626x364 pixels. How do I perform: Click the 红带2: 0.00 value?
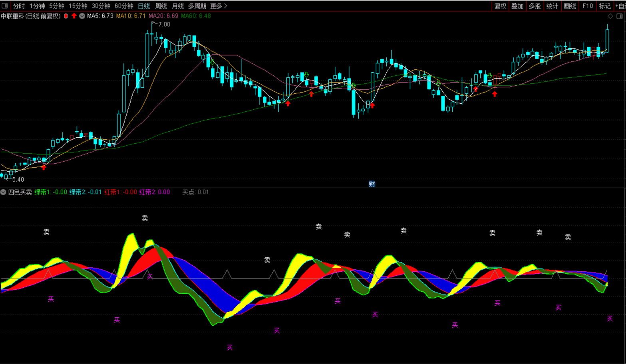tap(155, 192)
